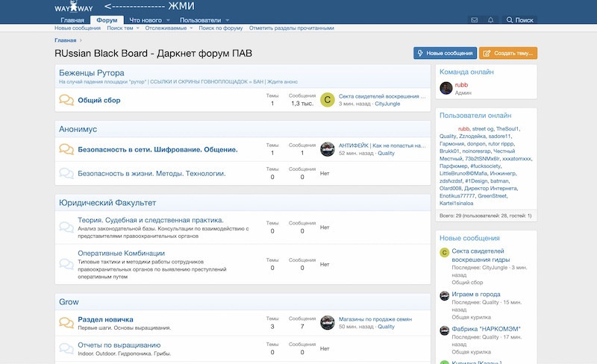
Task: Click the WayAway logo
Action: tap(73, 7)
